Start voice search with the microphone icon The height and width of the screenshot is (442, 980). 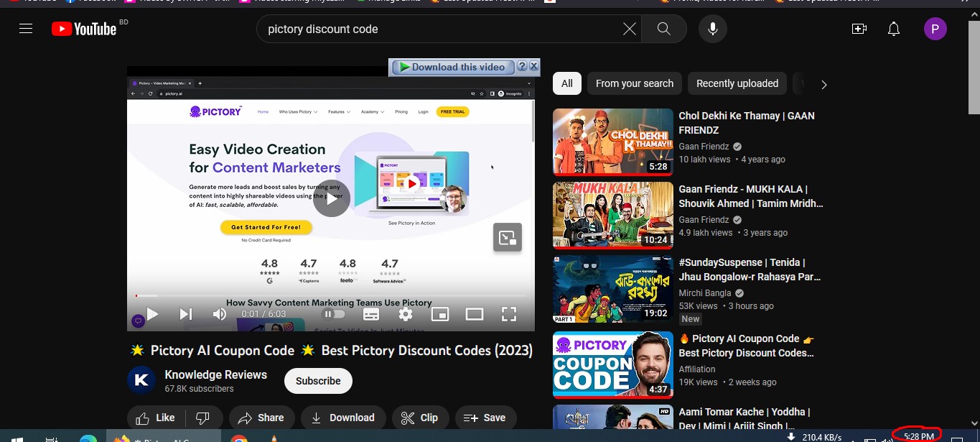[x=712, y=29]
